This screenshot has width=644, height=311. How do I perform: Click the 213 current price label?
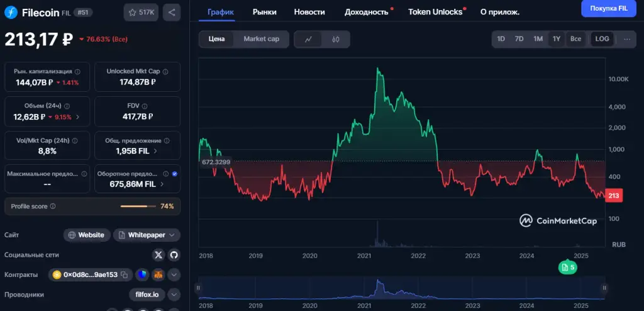click(614, 195)
